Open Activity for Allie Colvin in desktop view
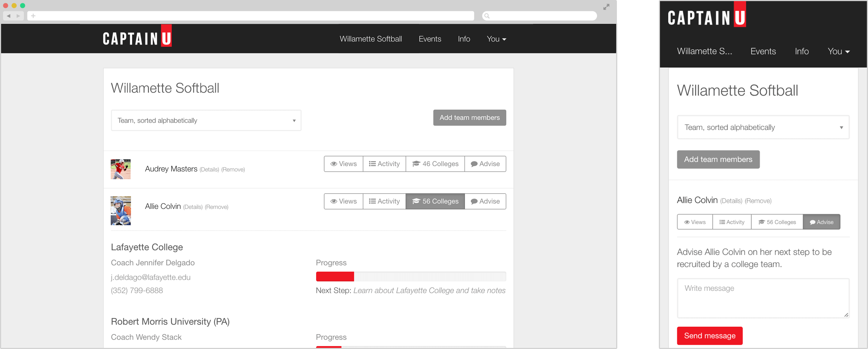868x349 pixels. coord(384,201)
